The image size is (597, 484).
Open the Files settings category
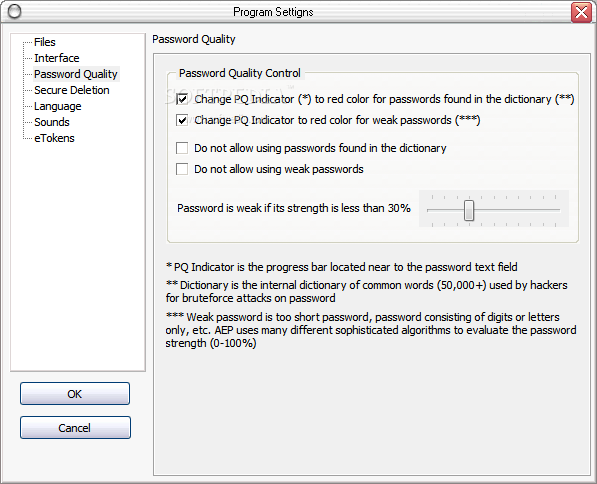click(x=45, y=42)
